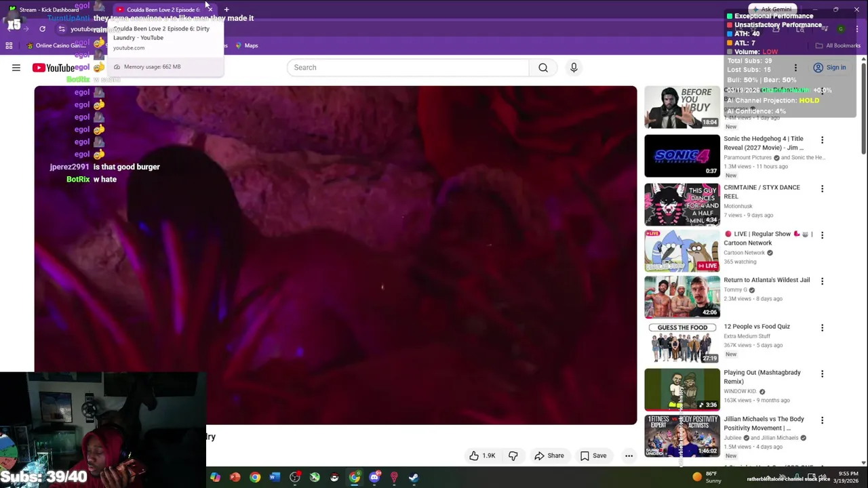Start voice search with the microphone
Screen dimensions: 868x488
coord(574,68)
